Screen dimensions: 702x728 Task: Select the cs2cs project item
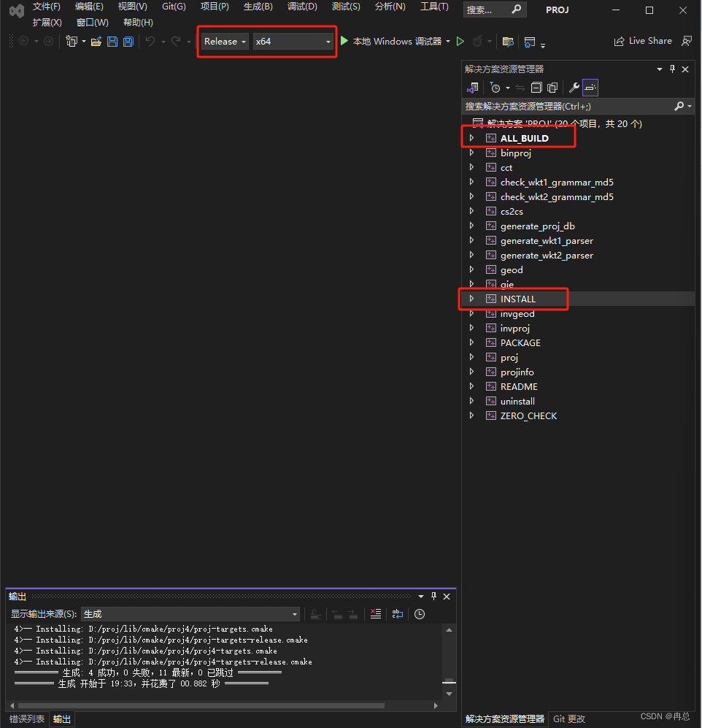(x=512, y=211)
